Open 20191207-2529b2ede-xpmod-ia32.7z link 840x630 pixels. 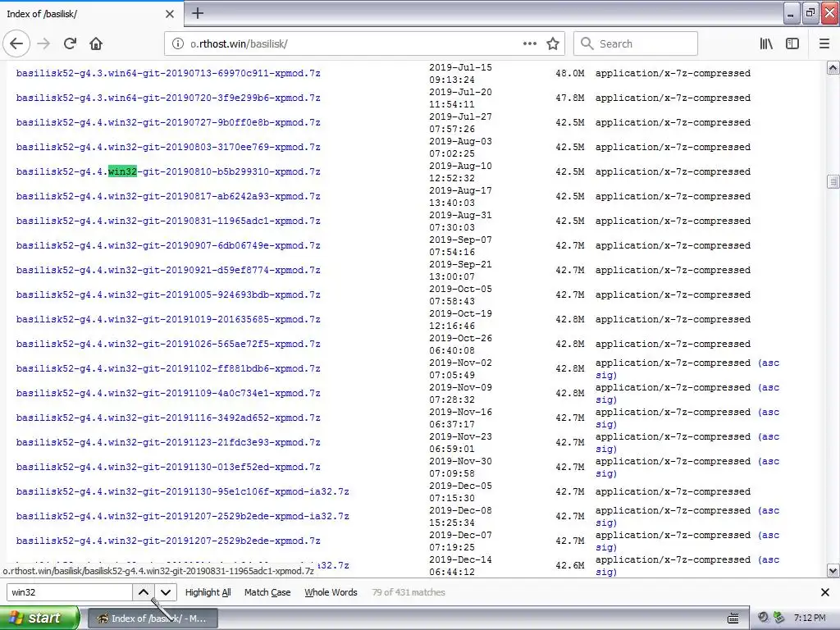(x=183, y=517)
